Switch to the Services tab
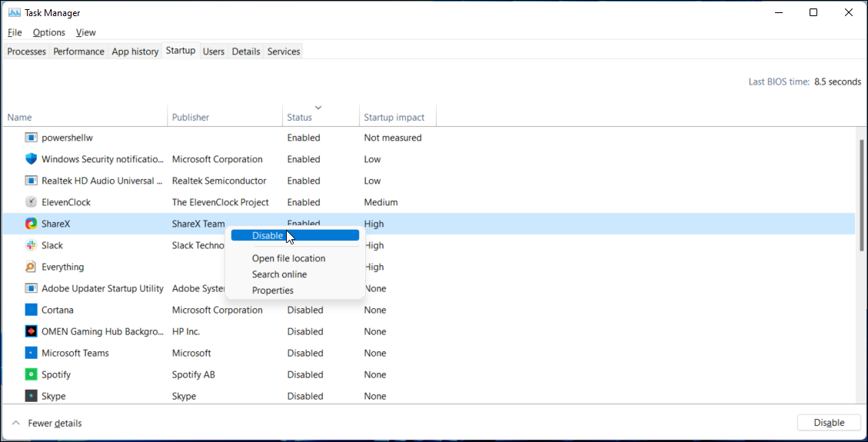The image size is (868, 442). 284,52
